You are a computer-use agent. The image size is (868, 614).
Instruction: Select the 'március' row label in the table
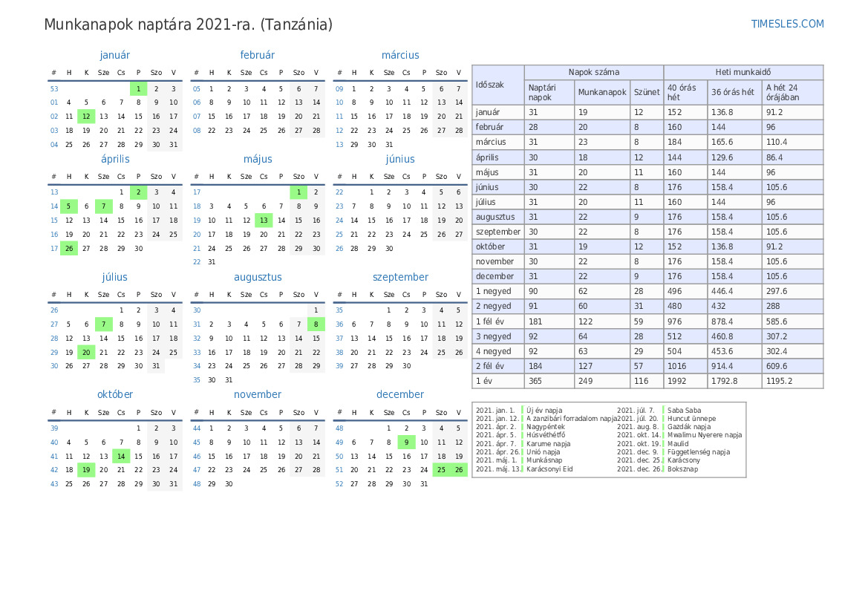click(x=491, y=142)
